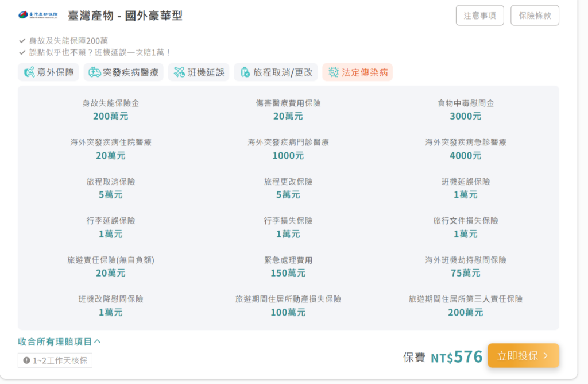
Task: Collapse 收合所有理賠項目 claims list
Action: [x=59, y=341]
